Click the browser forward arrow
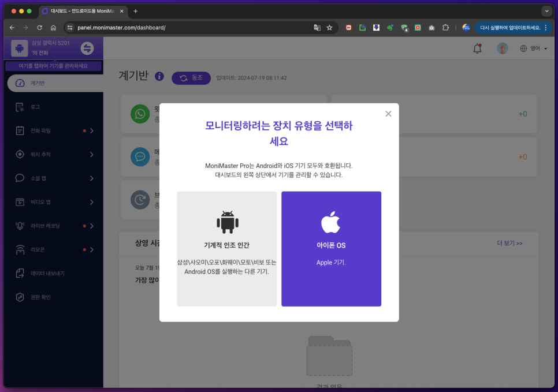This screenshot has height=392, width=558. [25, 28]
